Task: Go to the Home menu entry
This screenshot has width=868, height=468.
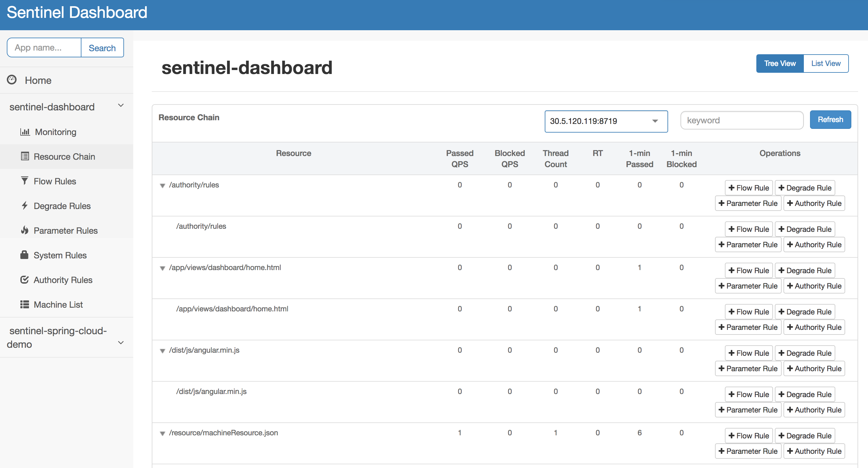Action: pos(67,80)
